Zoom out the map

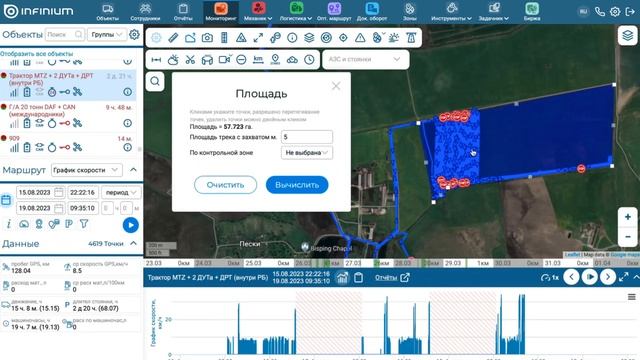[x=627, y=236]
